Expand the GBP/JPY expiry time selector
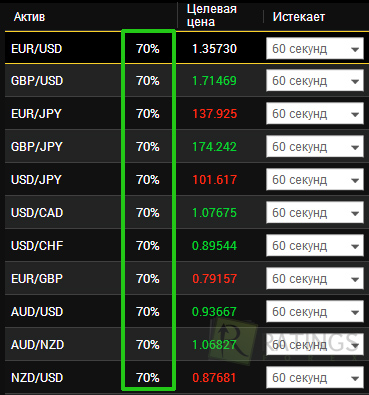This screenshot has width=369, height=395. tap(315, 147)
